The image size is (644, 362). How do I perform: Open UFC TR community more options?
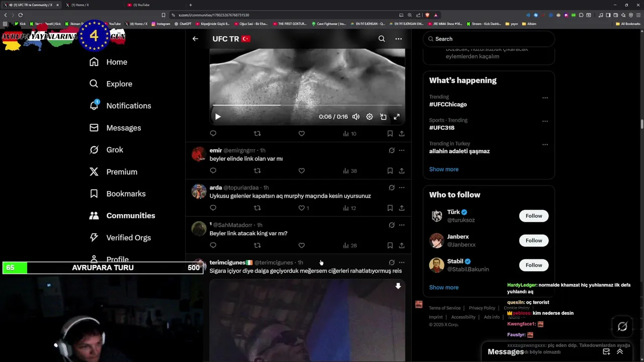coord(398,39)
